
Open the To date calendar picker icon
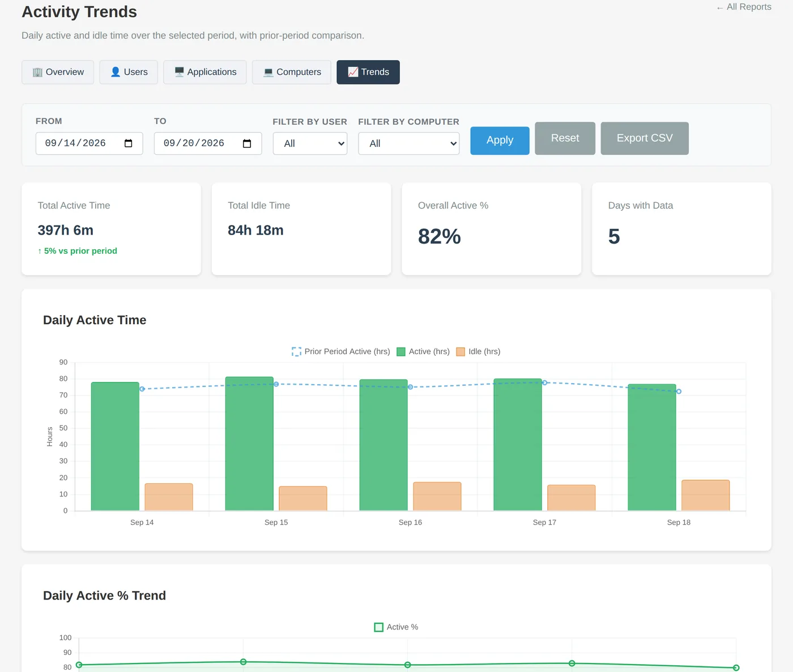[247, 143]
